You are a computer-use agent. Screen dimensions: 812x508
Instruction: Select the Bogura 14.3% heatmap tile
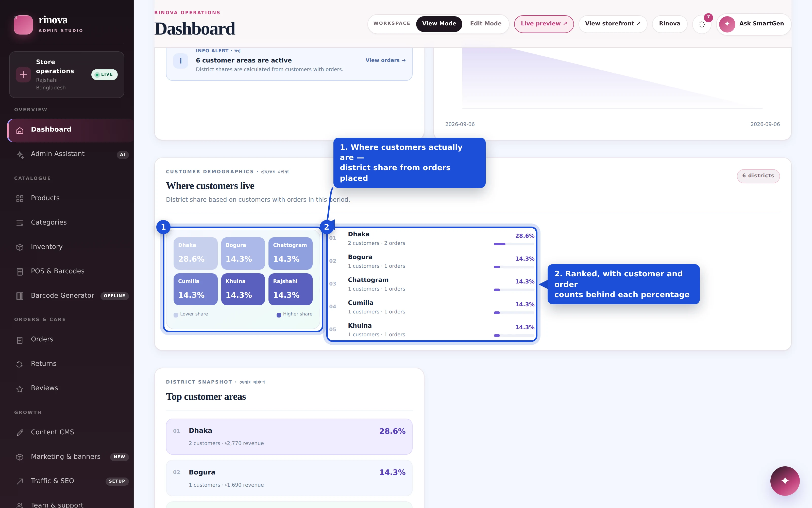coord(243,253)
